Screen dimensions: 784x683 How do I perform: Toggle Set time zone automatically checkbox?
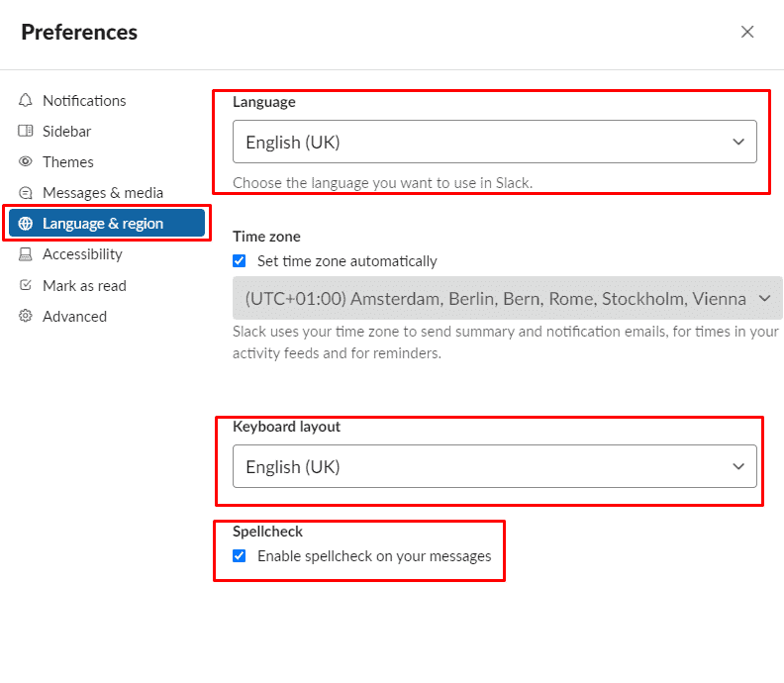pos(239,261)
